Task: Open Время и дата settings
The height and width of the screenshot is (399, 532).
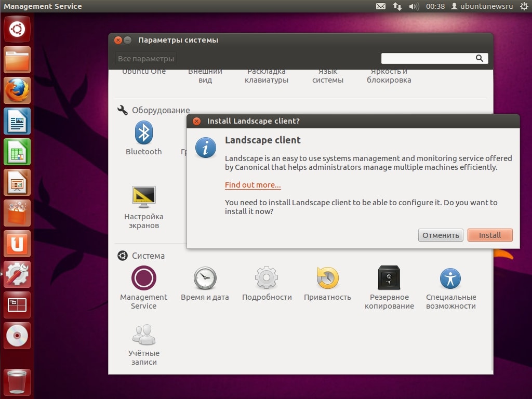Action: pos(205,284)
